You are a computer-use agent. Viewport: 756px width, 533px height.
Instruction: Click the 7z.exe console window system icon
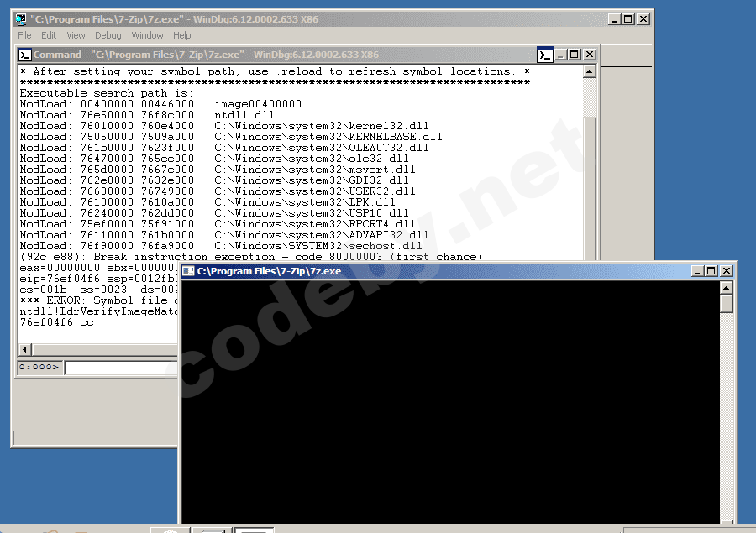coord(188,271)
